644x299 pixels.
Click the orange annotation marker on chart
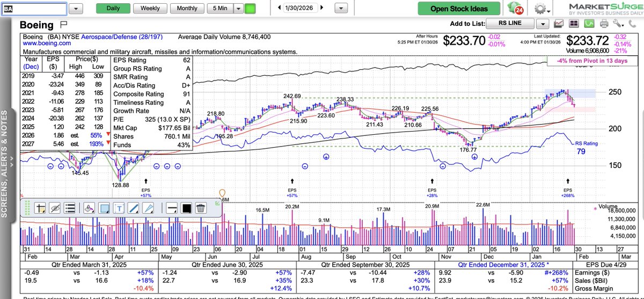tap(223, 193)
